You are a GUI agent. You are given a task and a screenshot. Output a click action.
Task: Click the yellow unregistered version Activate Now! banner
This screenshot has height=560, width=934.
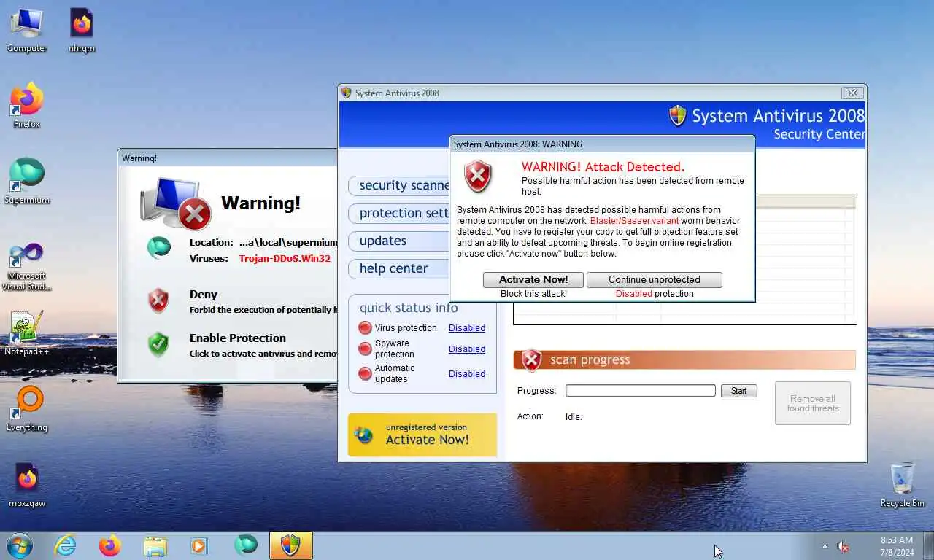click(x=422, y=435)
